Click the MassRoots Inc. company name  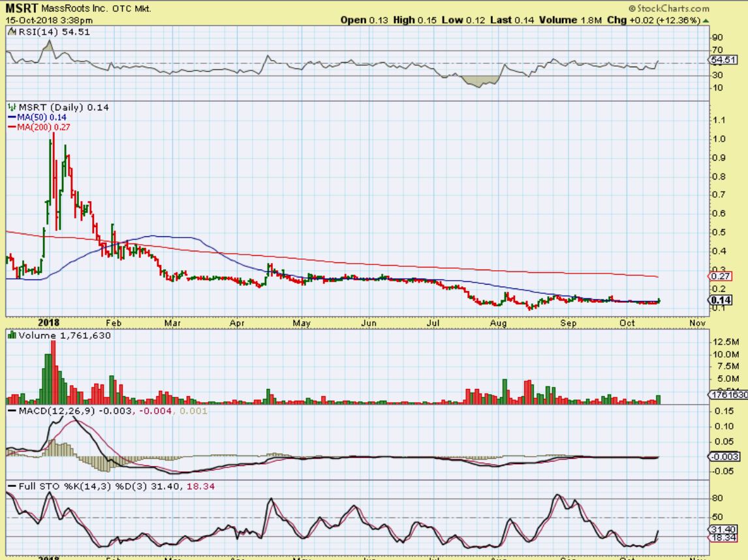[75, 8]
